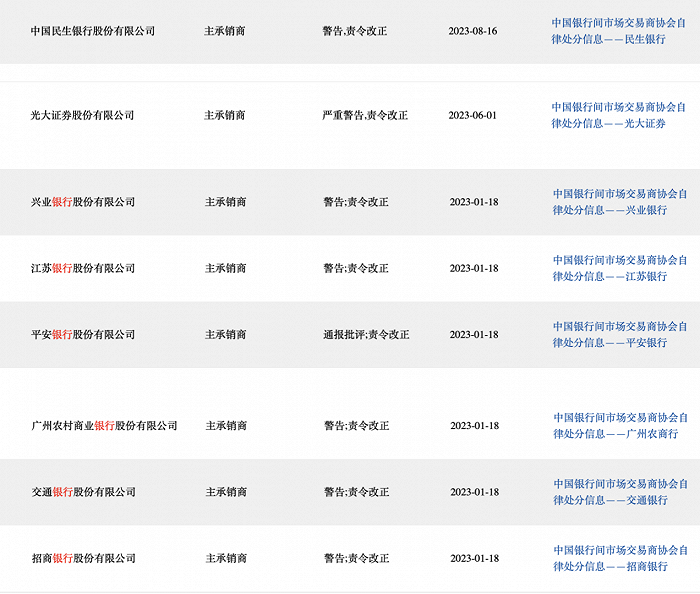
Task: Click the 2023-01-18 date in 平安银行 row
Action: pyautogui.click(x=474, y=335)
